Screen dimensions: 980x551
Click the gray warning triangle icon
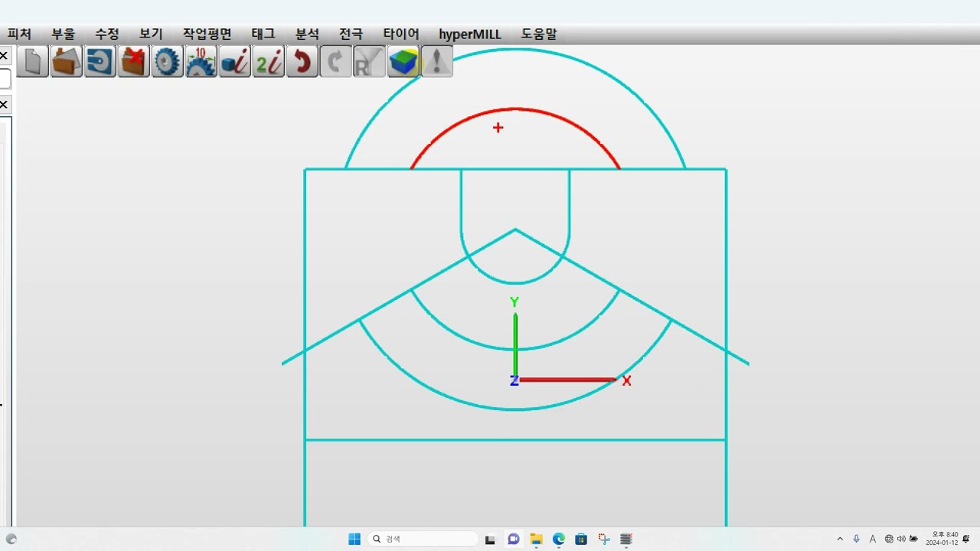[437, 61]
